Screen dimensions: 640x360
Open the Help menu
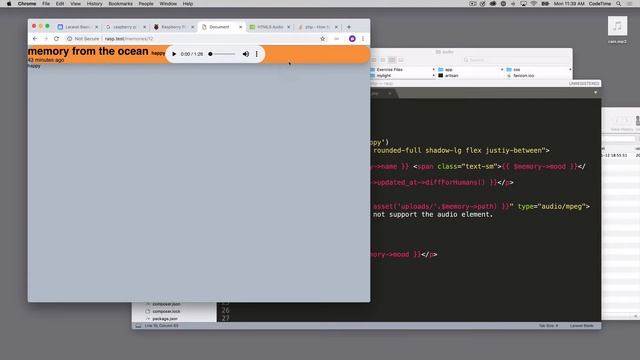(x=188, y=4)
